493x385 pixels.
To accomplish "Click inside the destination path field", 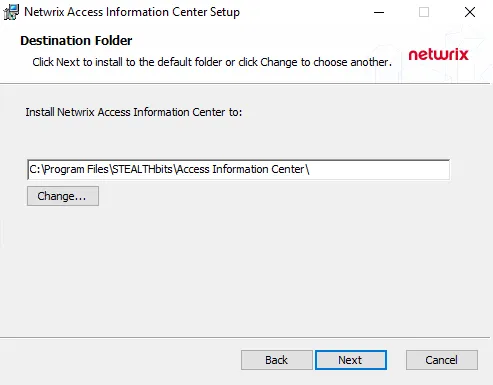I will tap(238, 170).
